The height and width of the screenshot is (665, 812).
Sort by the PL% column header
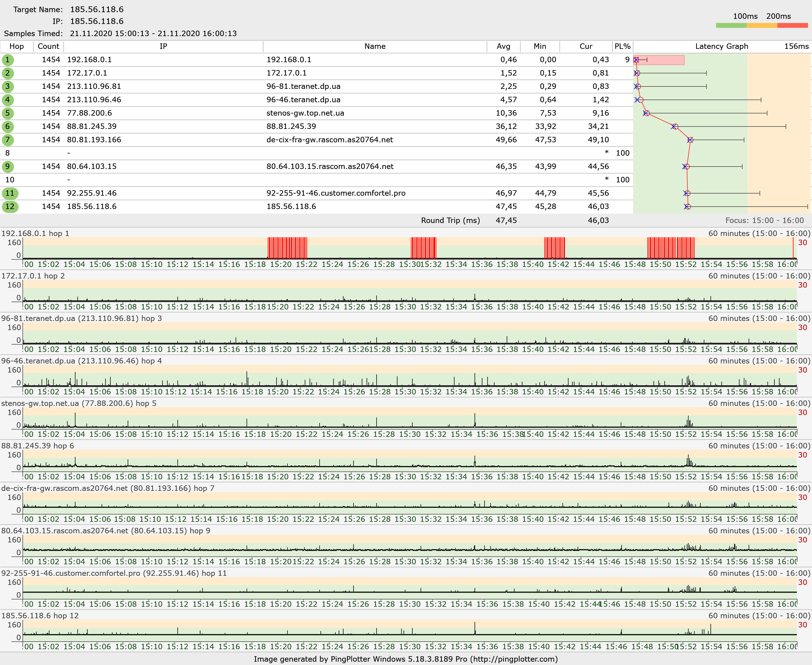[x=622, y=46]
